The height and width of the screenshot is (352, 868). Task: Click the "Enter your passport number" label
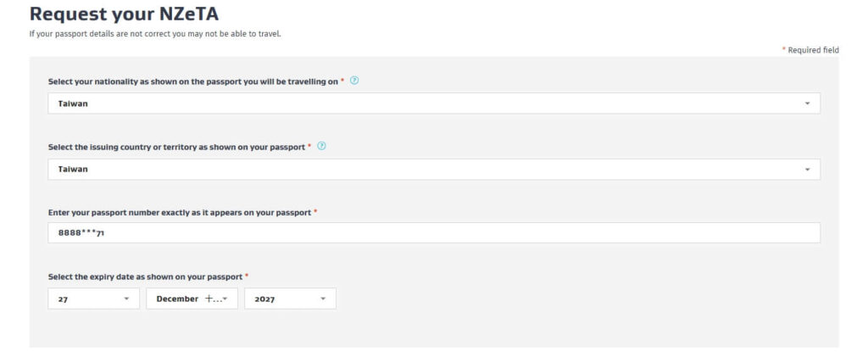point(180,211)
